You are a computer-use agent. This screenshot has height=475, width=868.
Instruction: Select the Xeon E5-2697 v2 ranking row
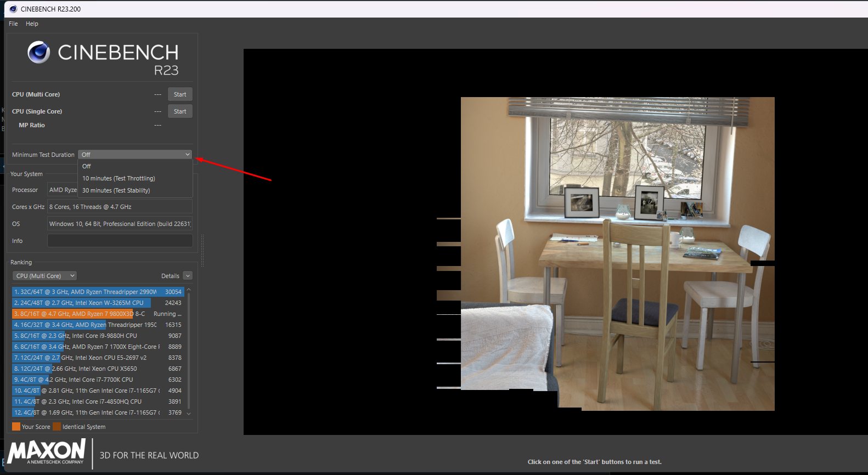[98, 358]
